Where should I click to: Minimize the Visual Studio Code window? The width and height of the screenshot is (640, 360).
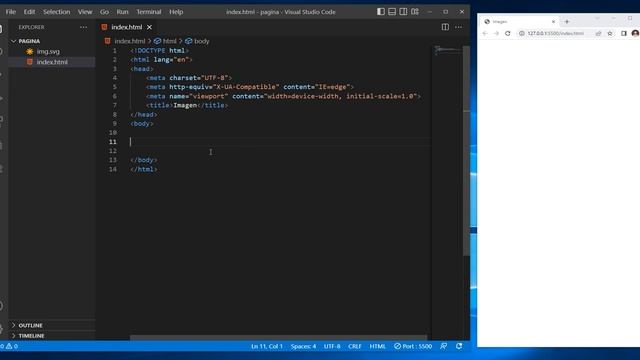429,12
